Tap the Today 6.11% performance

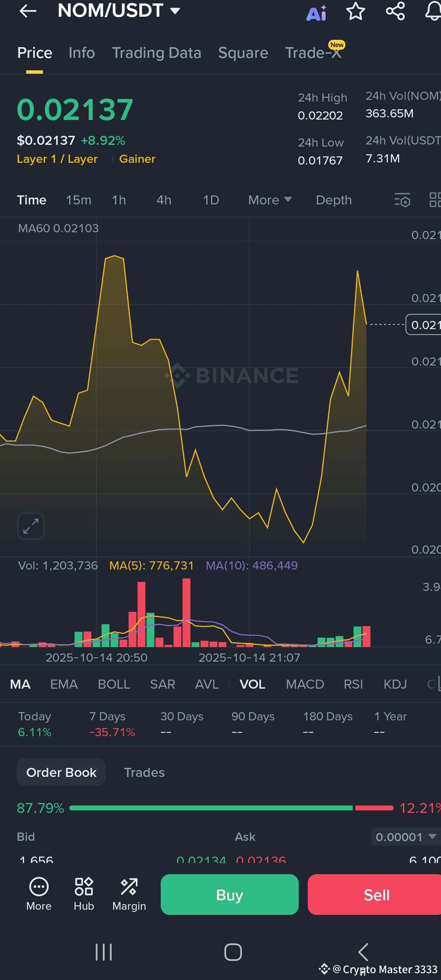(x=35, y=724)
